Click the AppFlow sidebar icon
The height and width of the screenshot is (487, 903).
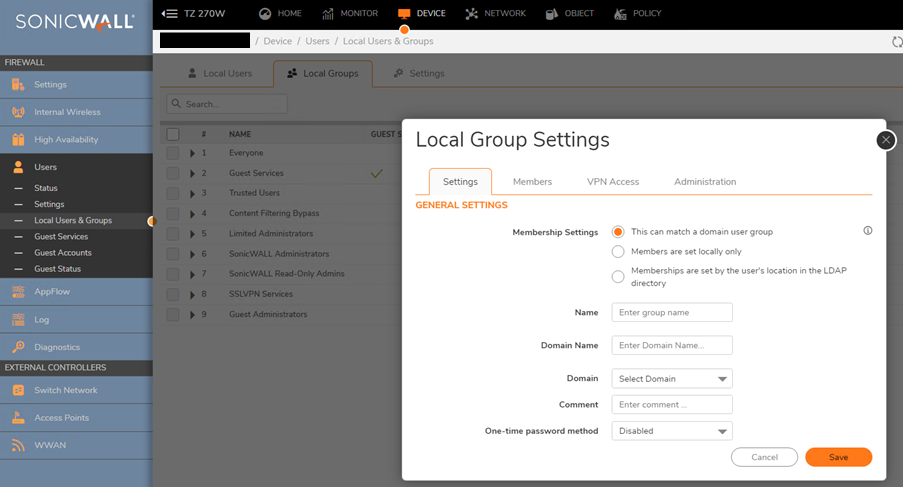point(18,292)
